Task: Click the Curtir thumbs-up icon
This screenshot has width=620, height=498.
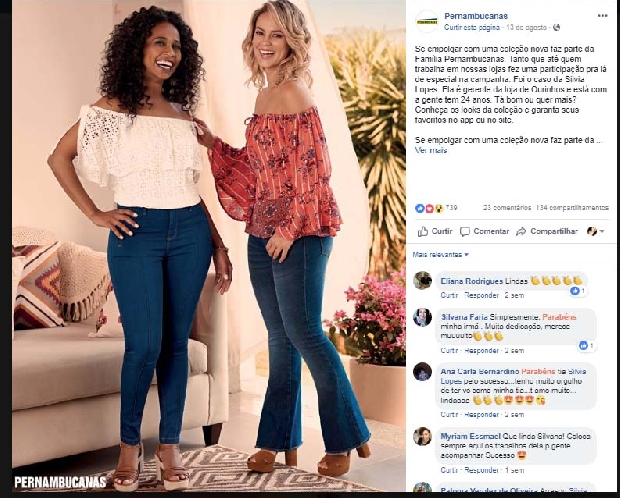Action: click(x=423, y=231)
